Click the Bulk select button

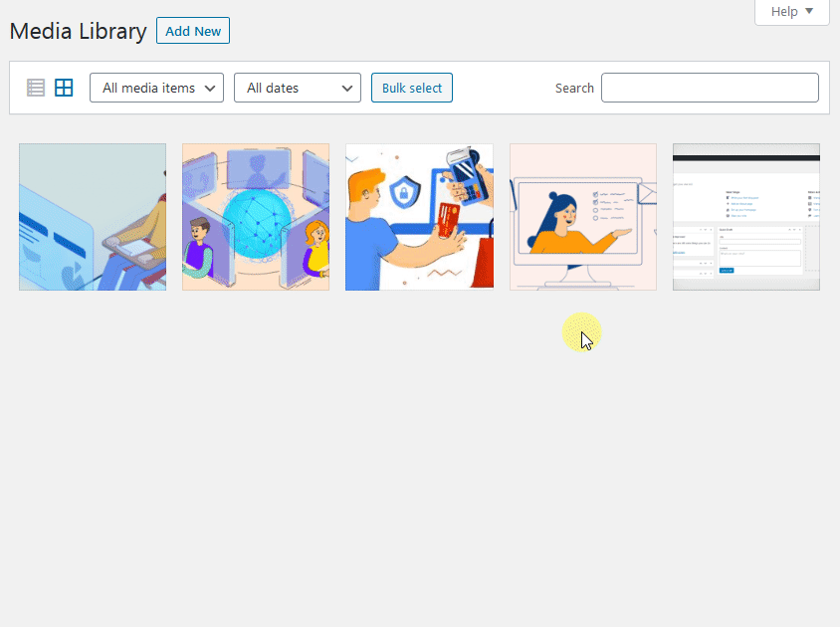click(x=412, y=88)
